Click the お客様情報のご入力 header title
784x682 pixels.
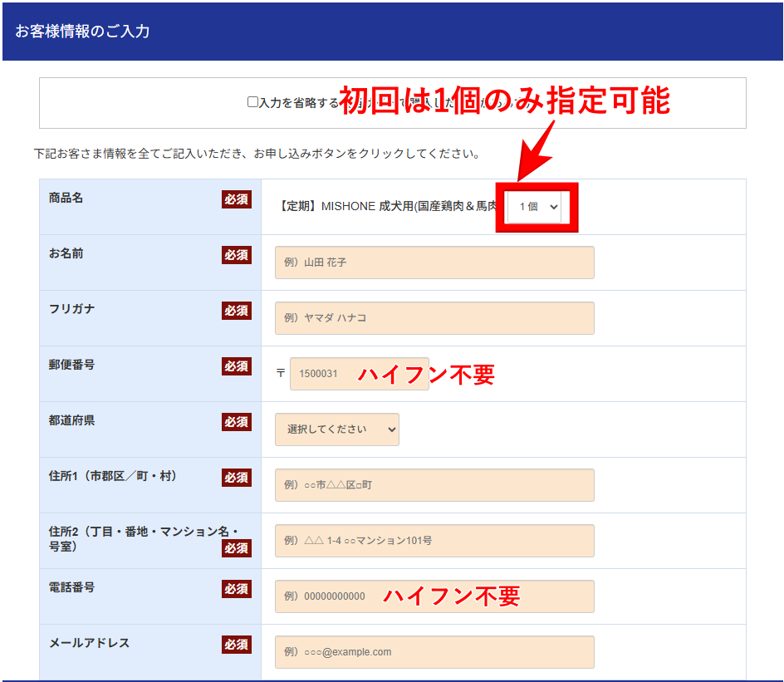(82, 32)
